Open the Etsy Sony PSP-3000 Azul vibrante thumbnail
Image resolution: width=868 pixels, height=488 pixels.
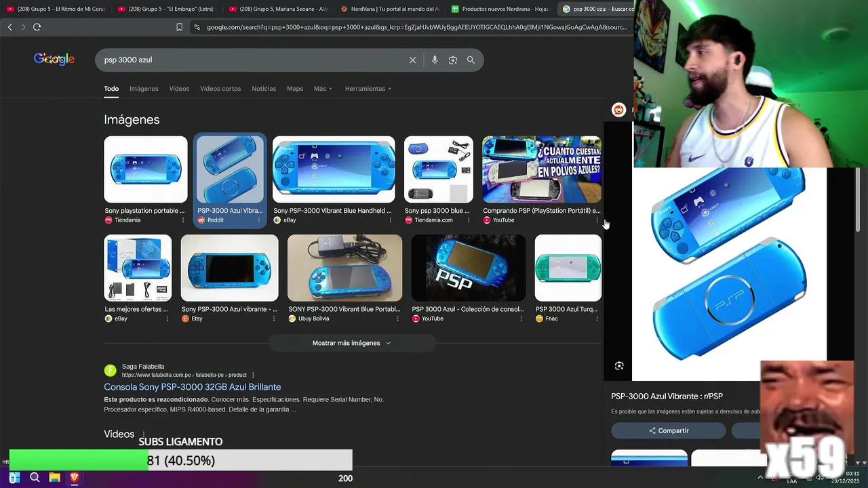[229, 268]
